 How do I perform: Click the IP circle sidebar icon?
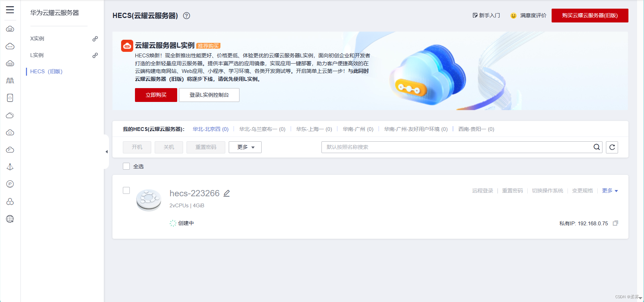click(10, 184)
